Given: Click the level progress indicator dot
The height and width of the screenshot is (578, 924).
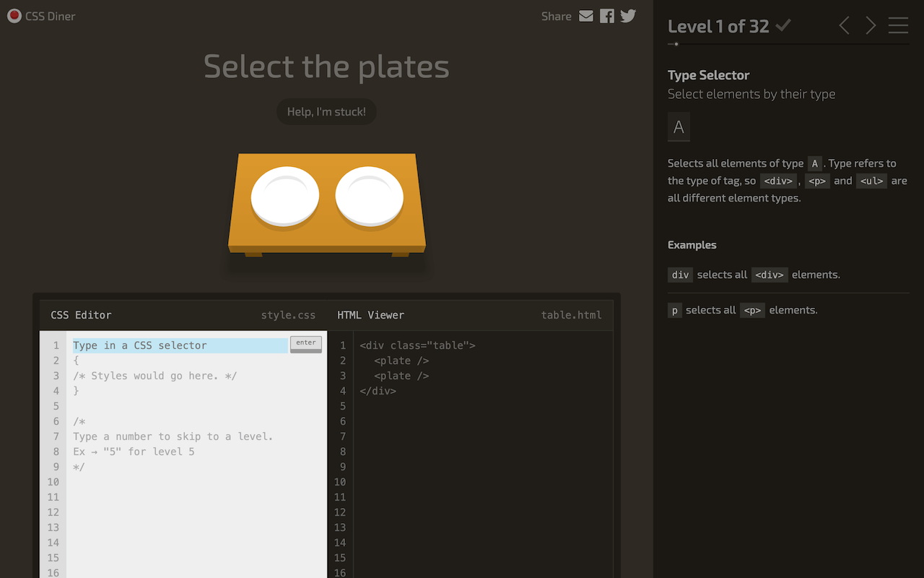Looking at the screenshot, I should point(676,44).
